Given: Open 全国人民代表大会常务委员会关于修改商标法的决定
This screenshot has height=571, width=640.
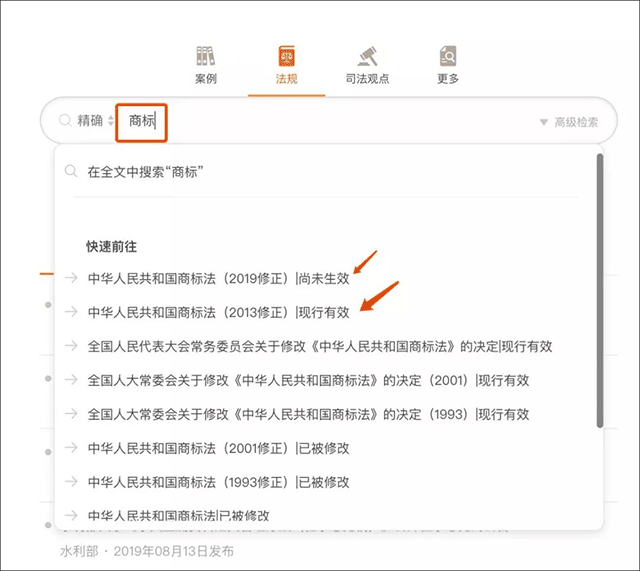Looking at the screenshot, I should pos(319,346).
